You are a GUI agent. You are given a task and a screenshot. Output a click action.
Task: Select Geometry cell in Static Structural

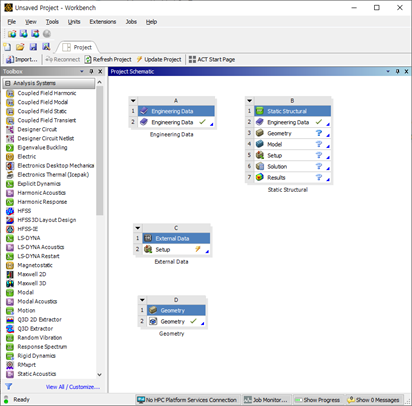pyautogui.click(x=293, y=133)
